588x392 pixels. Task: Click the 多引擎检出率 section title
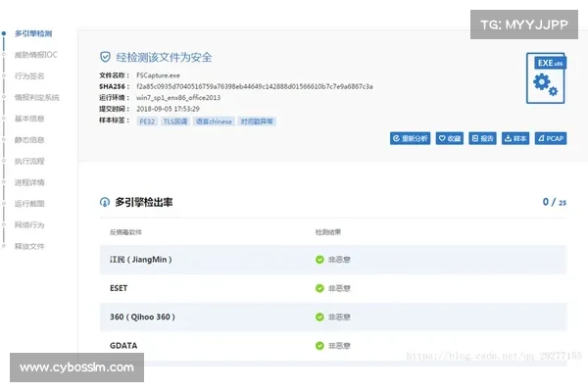pos(144,202)
